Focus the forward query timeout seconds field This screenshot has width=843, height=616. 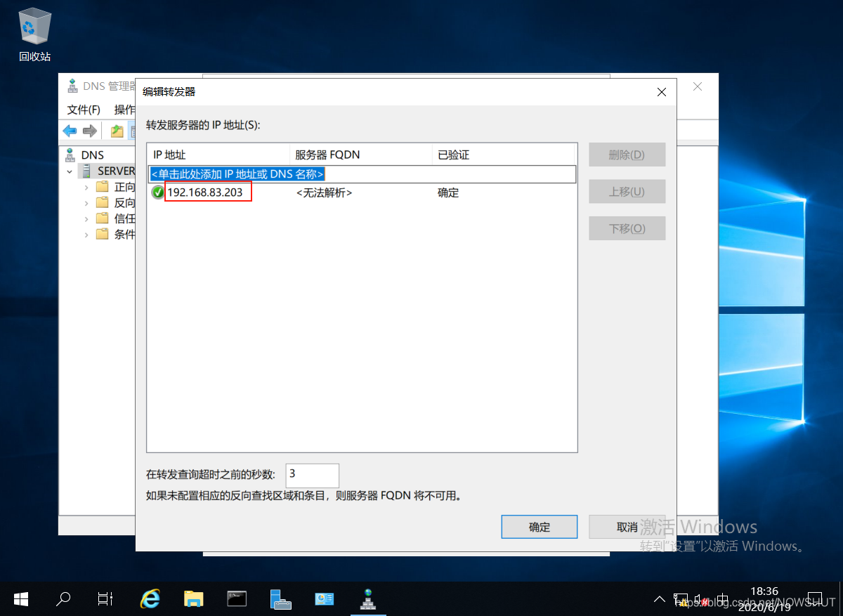tap(313, 476)
